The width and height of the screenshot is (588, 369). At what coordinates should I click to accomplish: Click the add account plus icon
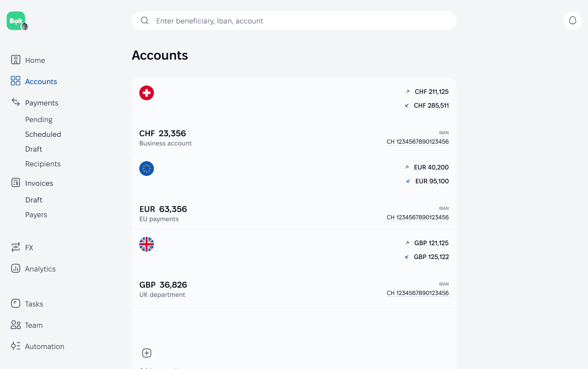click(147, 353)
